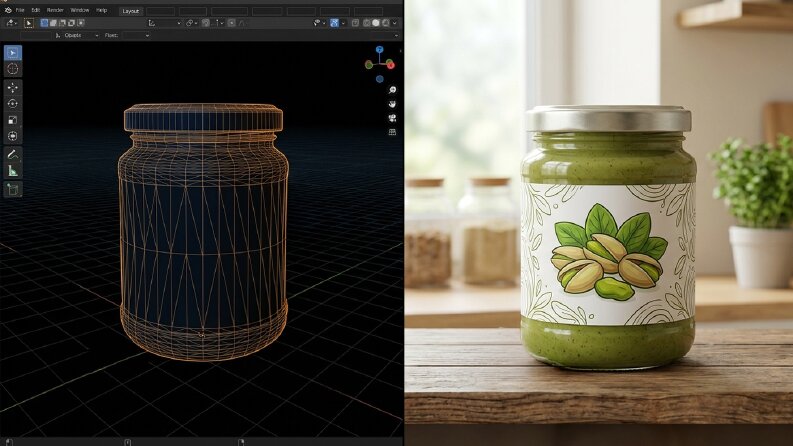Toggle the fourth selection mode button

(71, 23)
